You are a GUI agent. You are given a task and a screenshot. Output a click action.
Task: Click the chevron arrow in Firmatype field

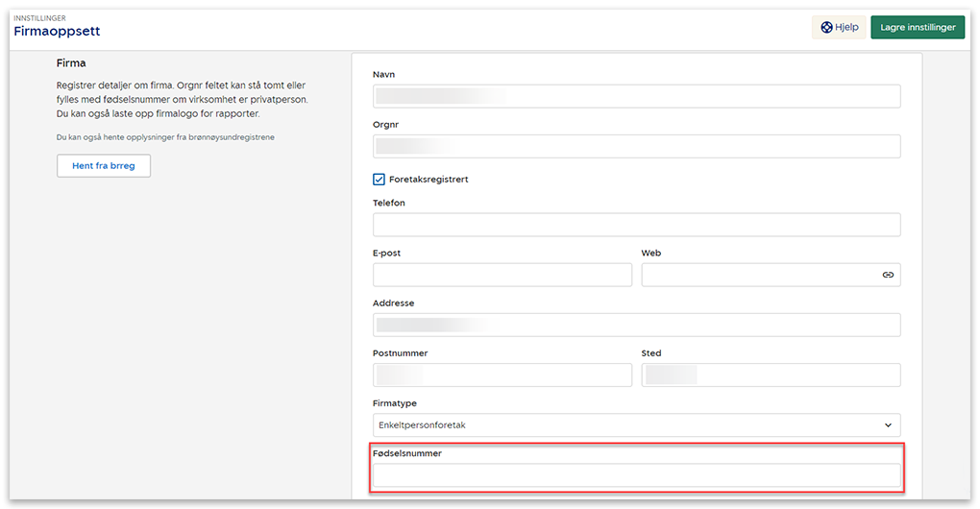pyautogui.click(x=888, y=424)
